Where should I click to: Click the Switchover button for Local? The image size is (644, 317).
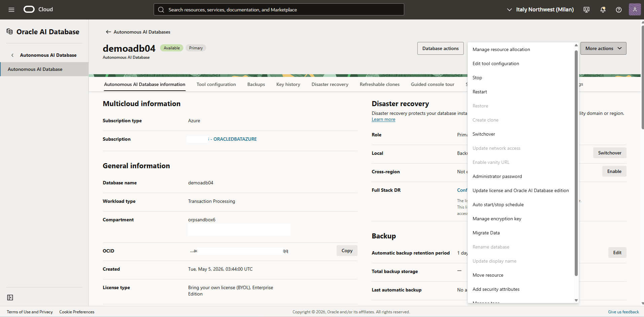click(x=610, y=153)
